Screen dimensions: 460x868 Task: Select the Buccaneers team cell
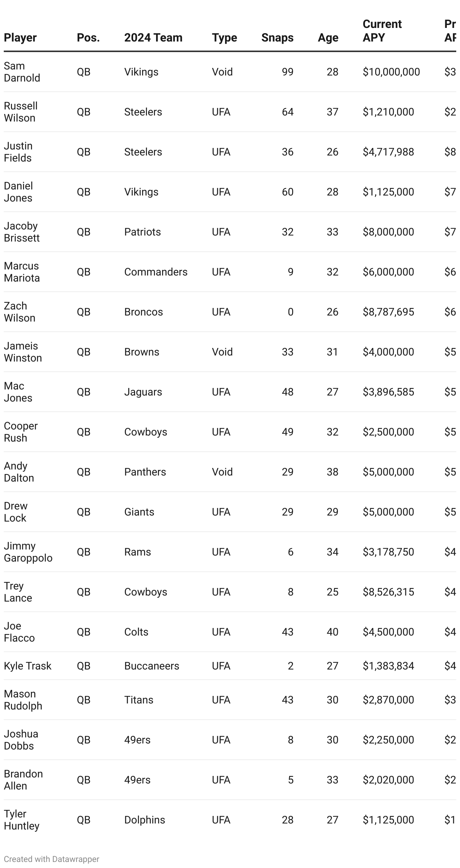[152, 666]
